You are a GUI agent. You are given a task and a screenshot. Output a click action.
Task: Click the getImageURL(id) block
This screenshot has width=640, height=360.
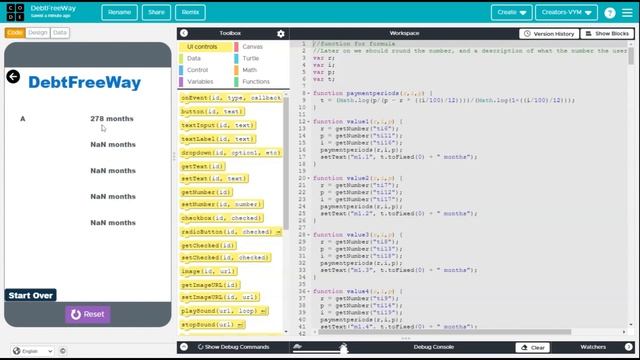210,285
